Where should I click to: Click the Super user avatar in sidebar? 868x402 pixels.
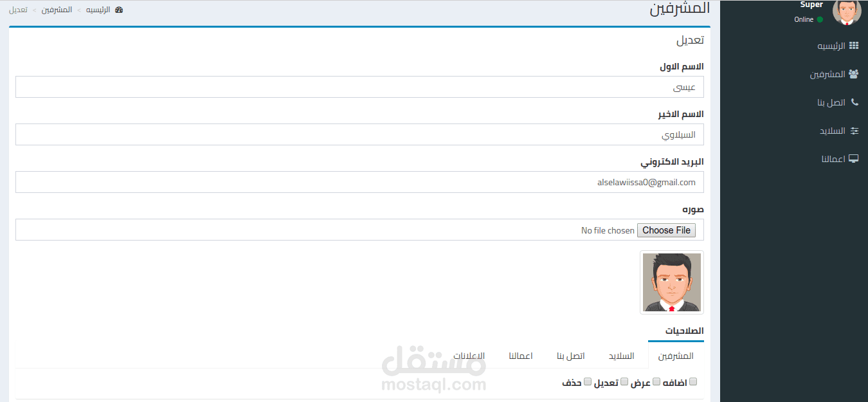tap(847, 11)
